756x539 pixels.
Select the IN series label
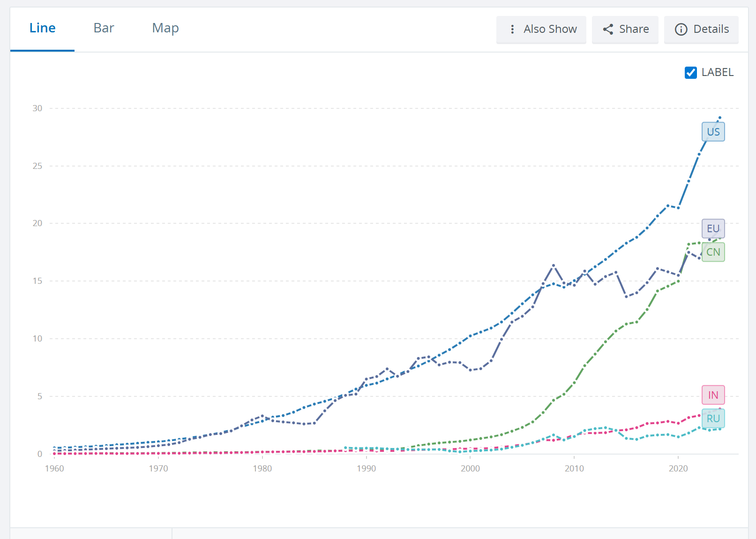[x=713, y=395]
